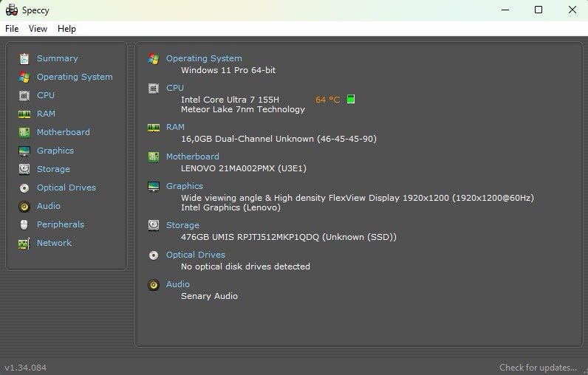Open the View menu
588x375 pixels.
[x=38, y=29]
